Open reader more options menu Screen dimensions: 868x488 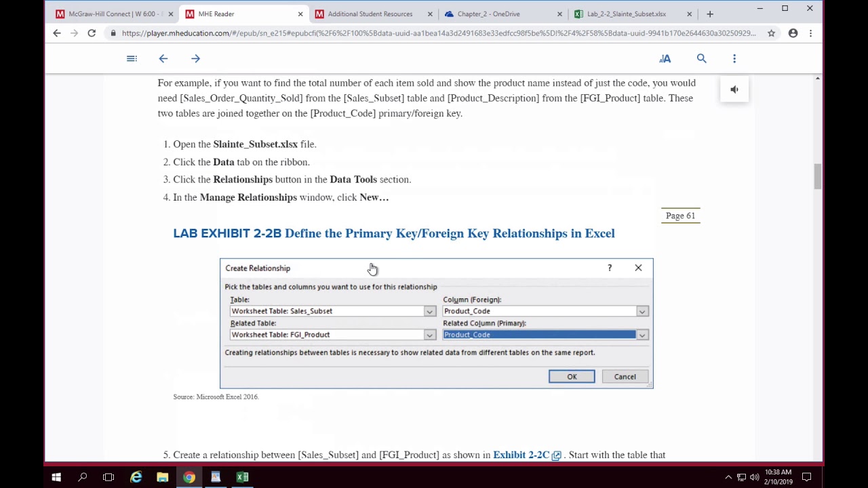(x=734, y=58)
